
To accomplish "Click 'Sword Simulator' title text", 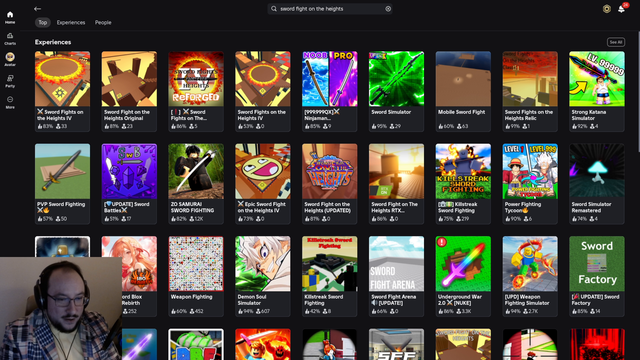I will 391,112.
